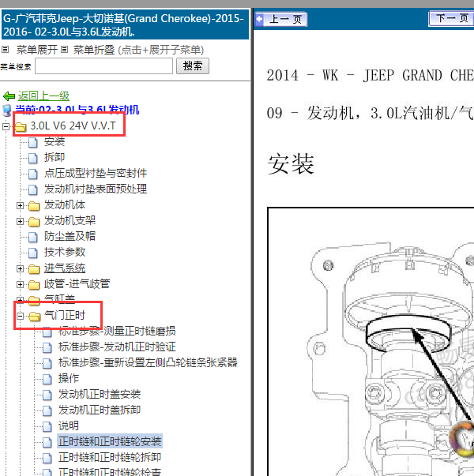Click the engine diagram image
Screen dimensions: 474x476
pyautogui.click(x=371, y=342)
